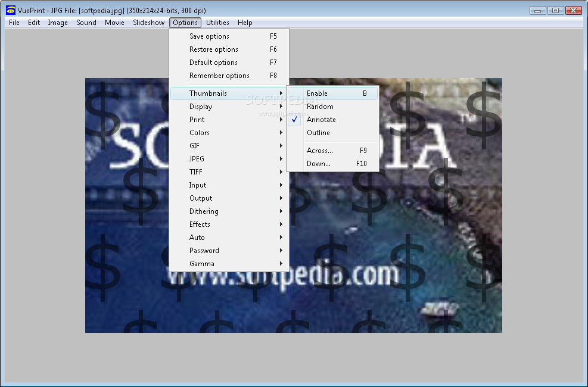The height and width of the screenshot is (387, 588).
Task: Expand the Thumbnails submenu
Action: click(229, 93)
